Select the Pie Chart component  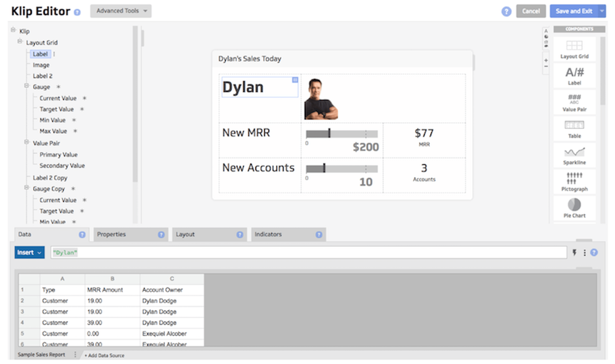(x=574, y=208)
